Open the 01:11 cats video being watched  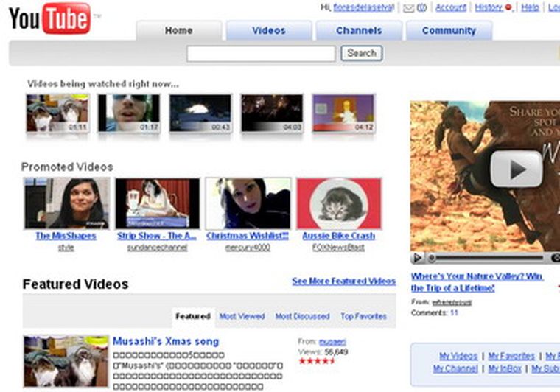click(x=57, y=113)
